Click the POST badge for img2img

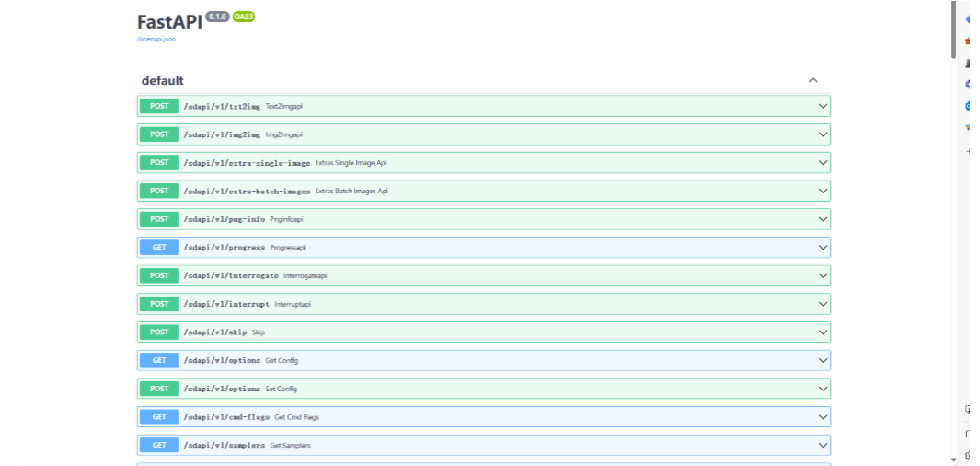(x=159, y=134)
